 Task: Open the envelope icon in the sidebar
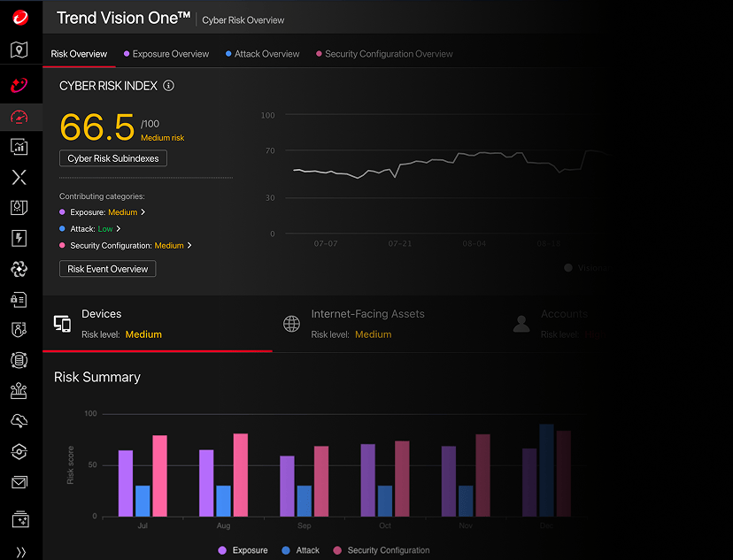(x=19, y=482)
